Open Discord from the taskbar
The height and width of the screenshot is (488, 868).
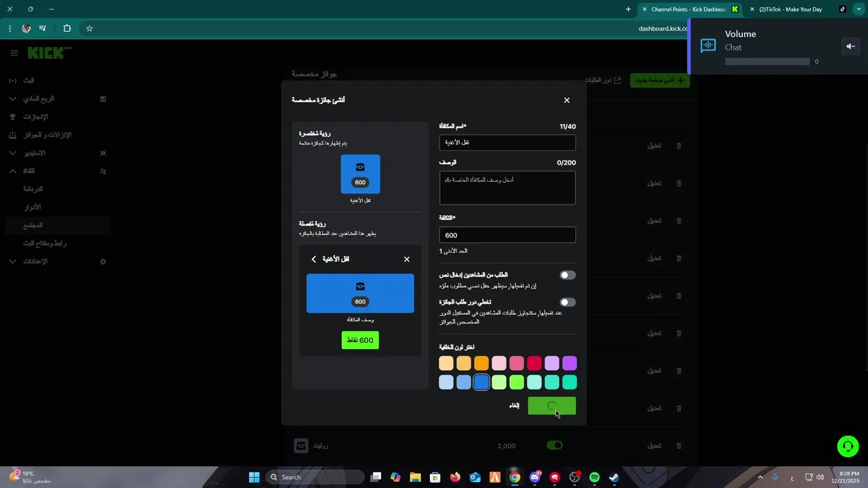click(535, 477)
